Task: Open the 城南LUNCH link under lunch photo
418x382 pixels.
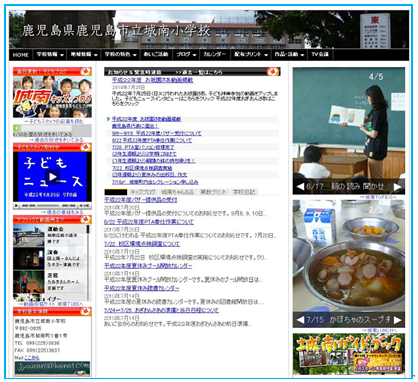Action: (380, 330)
